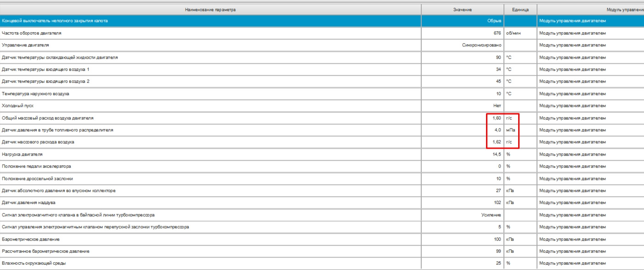Screen dimensions: 644x270
Task: Select 'Датчик температуры входящего воздуха 1' name
Action: click(x=45, y=69)
